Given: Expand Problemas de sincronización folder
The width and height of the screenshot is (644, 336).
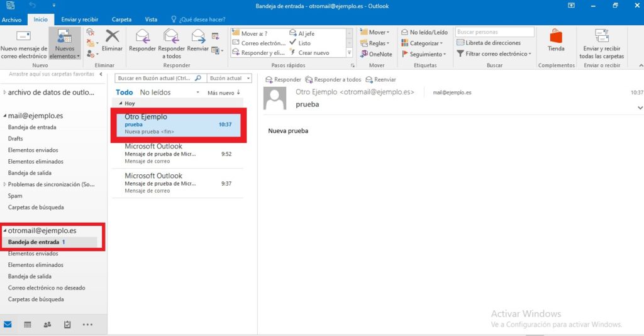Looking at the screenshot, I should click(4, 184).
